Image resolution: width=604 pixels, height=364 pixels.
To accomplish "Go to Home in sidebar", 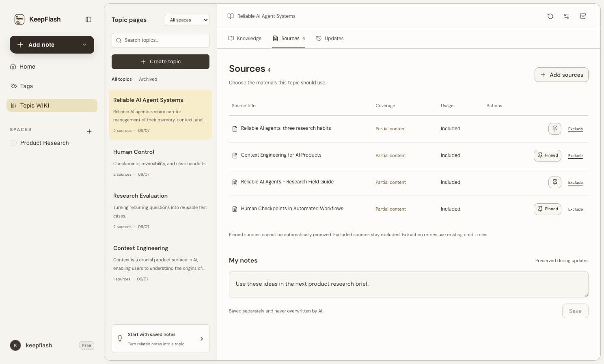I will tap(52, 67).
